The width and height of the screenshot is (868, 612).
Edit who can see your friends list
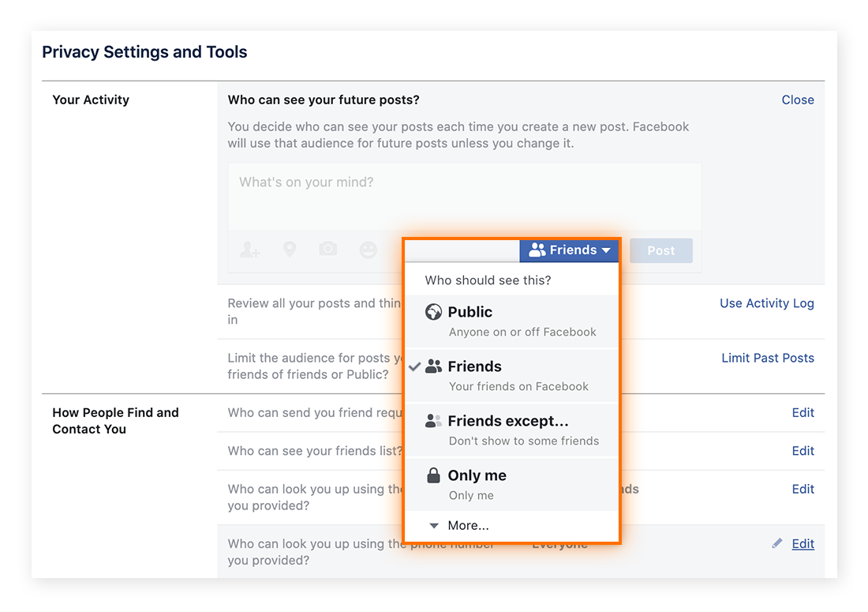coord(803,451)
